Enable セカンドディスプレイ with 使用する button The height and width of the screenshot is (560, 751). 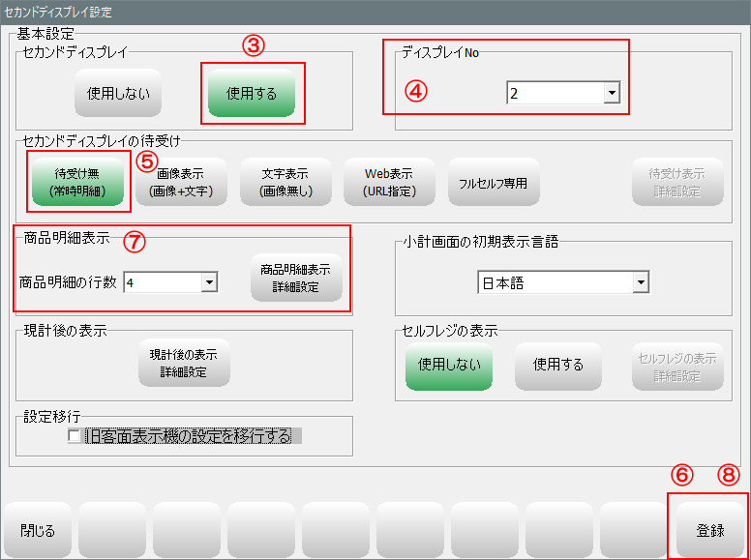(252, 94)
